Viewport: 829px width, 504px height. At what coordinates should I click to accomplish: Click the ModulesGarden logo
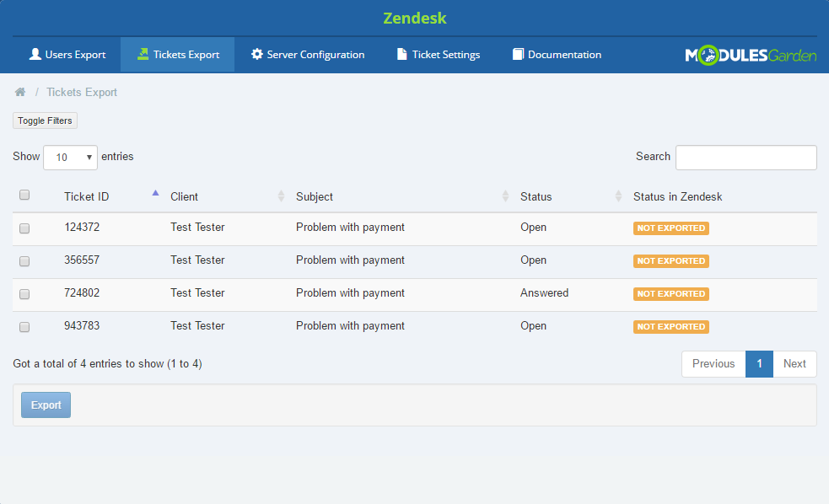click(x=751, y=55)
